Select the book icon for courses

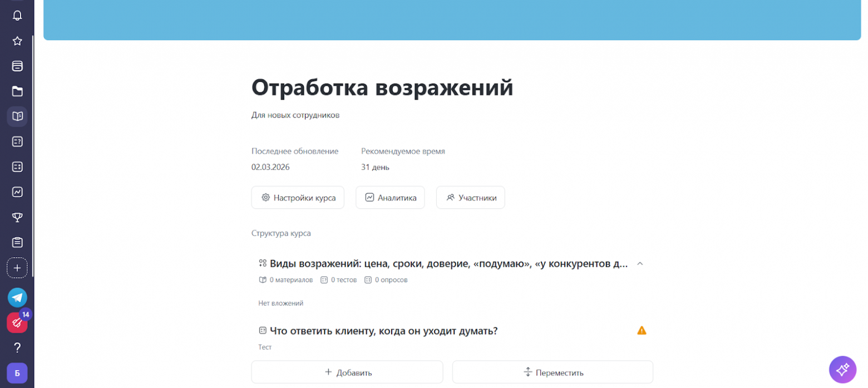(x=17, y=116)
